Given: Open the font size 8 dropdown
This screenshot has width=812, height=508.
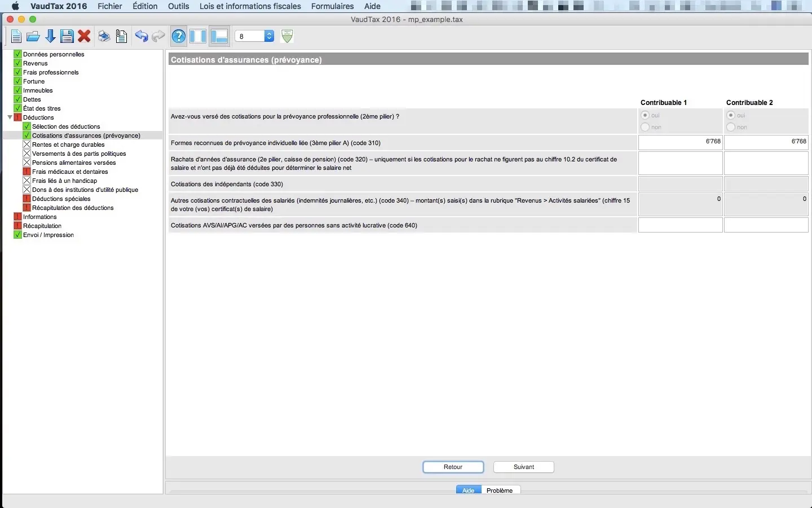Looking at the screenshot, I should [254, 36].
